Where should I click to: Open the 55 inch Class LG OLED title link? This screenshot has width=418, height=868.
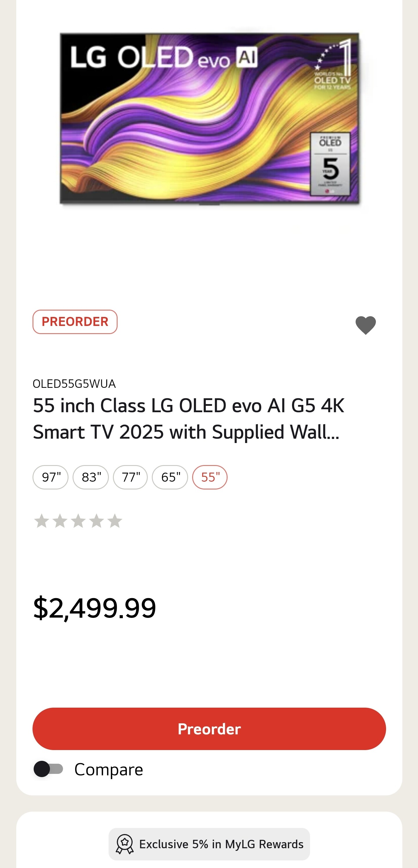click(x=189, y=419)
